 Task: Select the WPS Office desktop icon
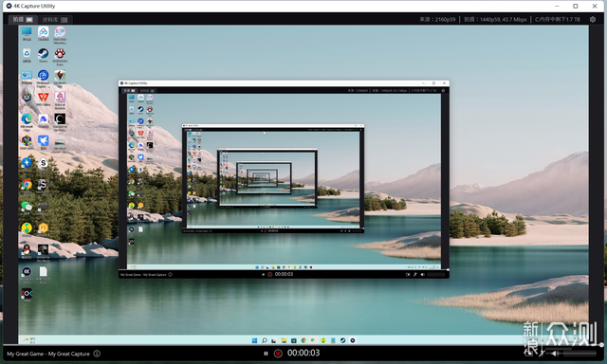click(43, 99)
